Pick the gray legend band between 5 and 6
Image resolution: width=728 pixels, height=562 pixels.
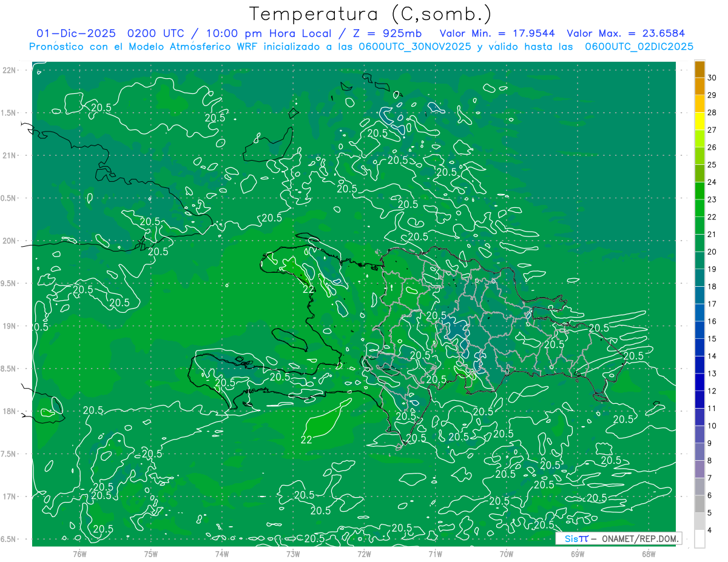(x=699, y=504)
